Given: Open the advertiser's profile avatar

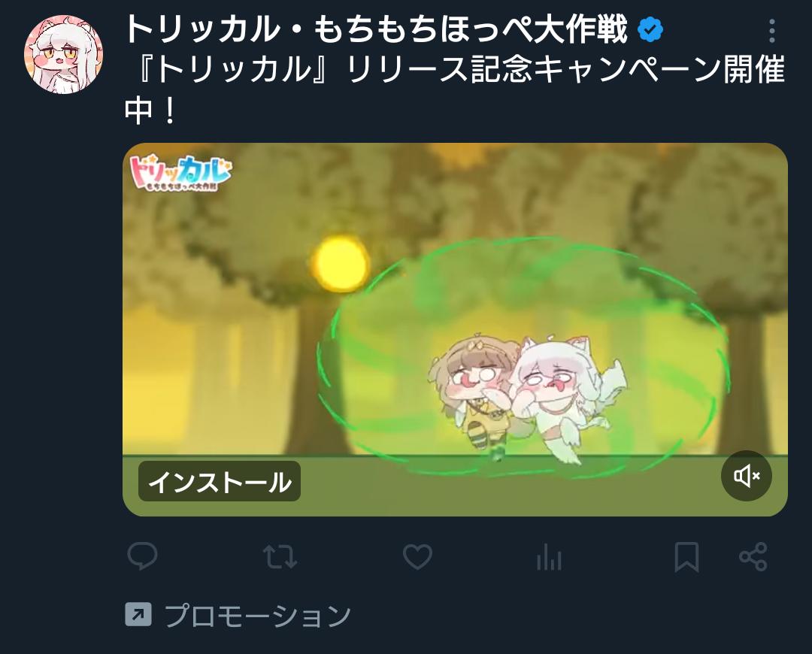Looking at the screenshot, I should 63,54.
